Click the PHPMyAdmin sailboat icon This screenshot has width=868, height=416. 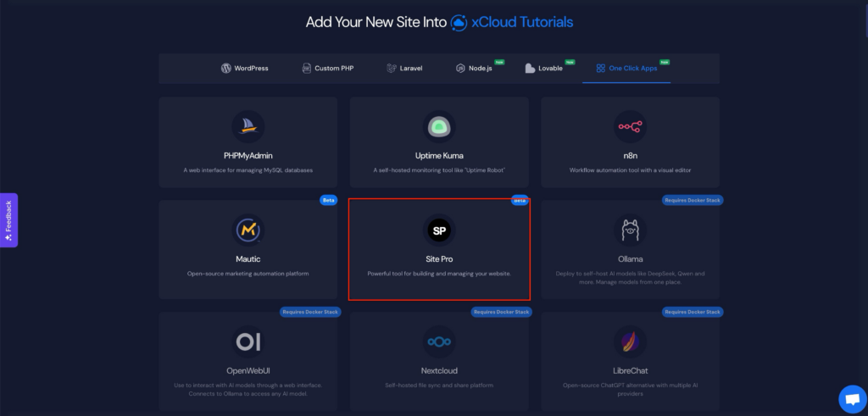pos(248,126)
